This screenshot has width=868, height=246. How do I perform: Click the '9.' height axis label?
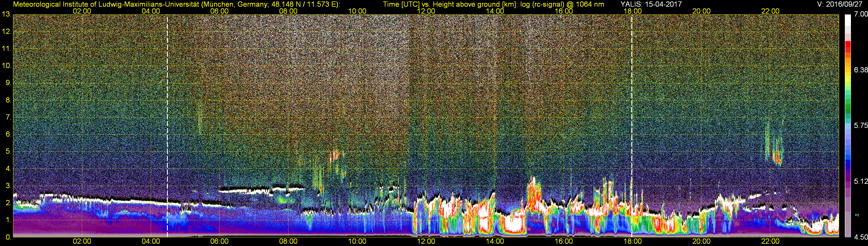point(9,83)
